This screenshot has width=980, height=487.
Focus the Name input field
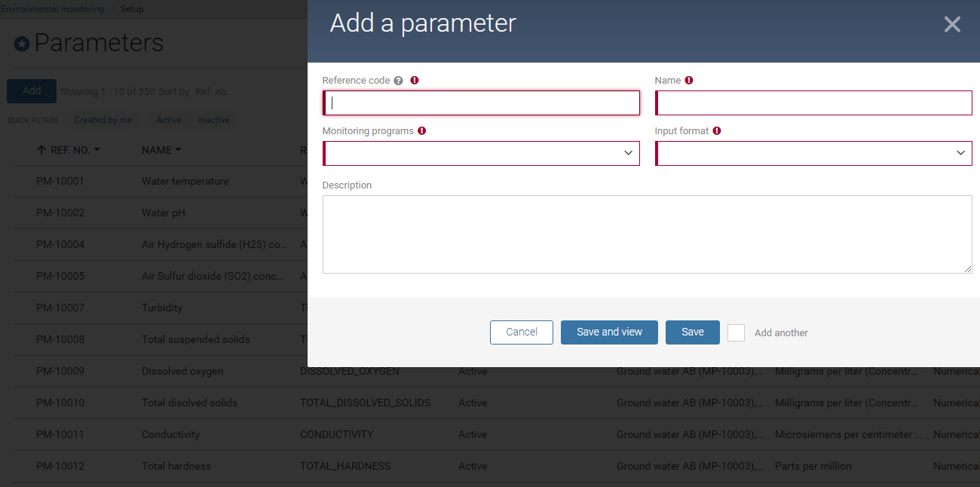[813, 103]
